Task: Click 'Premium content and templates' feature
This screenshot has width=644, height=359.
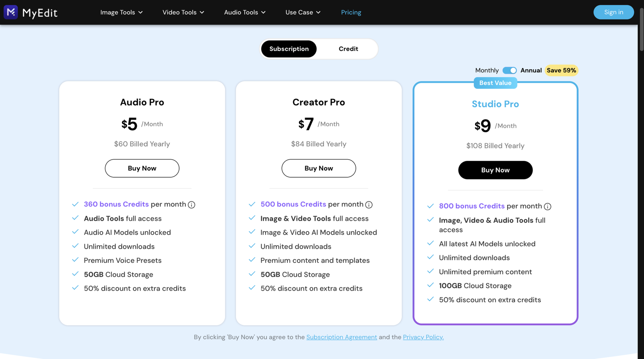Action: point(315,261)
